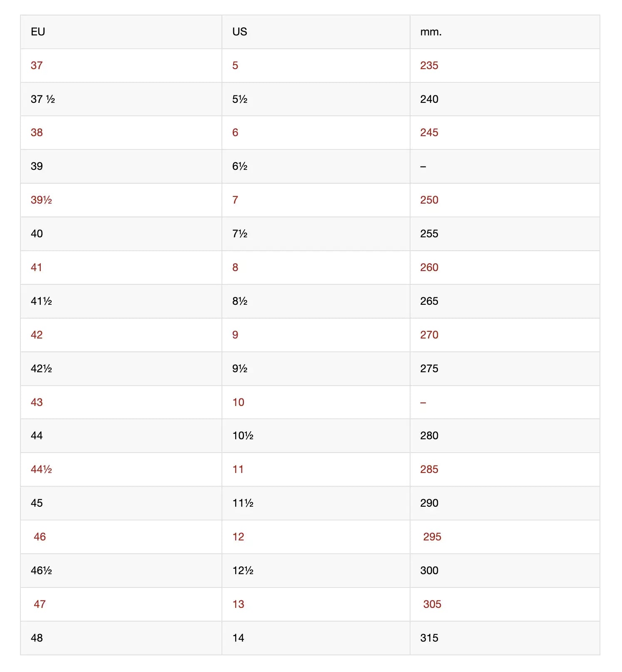Click EU size 44½ in red
This screenshot has width=622, height=672.
41,469
